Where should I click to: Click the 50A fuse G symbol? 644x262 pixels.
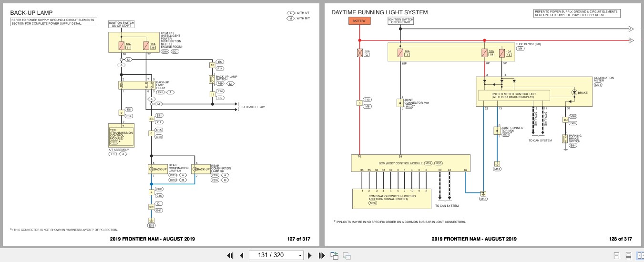(359, 53)
